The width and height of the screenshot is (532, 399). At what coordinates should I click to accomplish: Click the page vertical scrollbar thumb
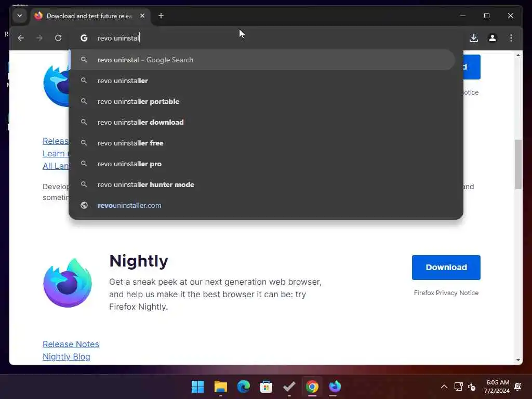pyautogui.click(x=518, y=164)
